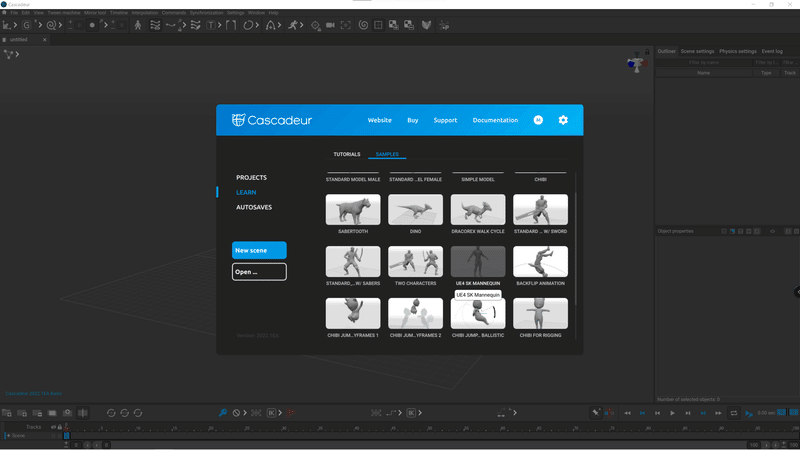Click the viewport orientation gizmo
The width and height of the screenshot is (800, 450).
pos(636,63)
